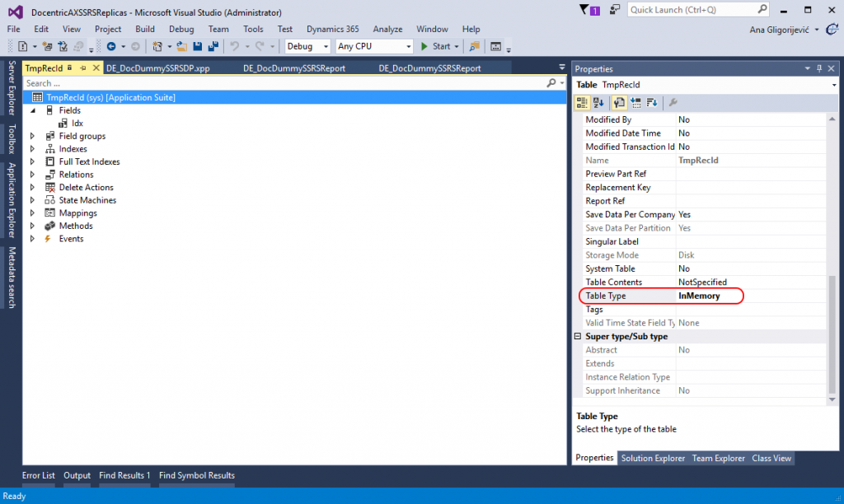Expand the Methods tree node
This screenshot has height=504, width=844.
pos(33,226)
